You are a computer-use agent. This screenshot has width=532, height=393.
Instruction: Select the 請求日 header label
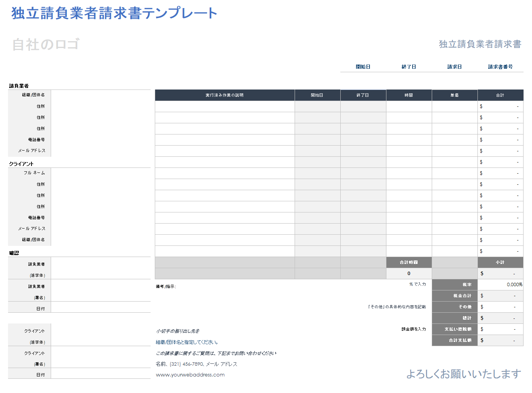point(454,67)
